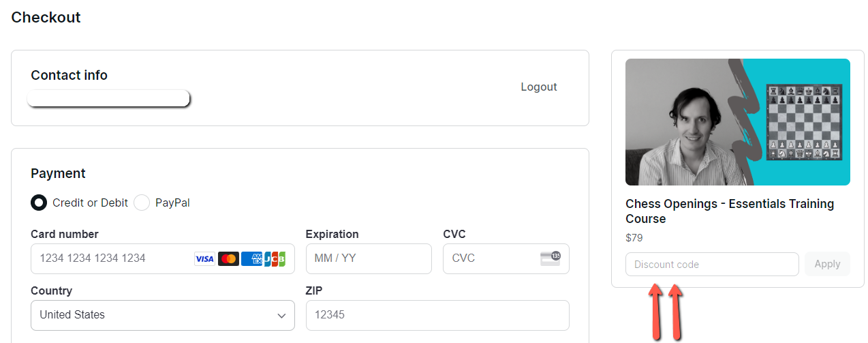Select the ZIP code field

tap(437, 315)
